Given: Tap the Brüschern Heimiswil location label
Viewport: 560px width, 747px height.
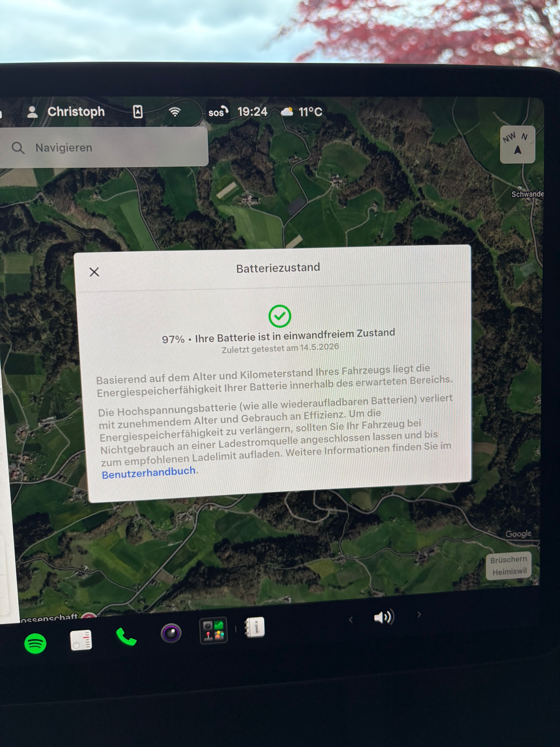Looking at the screenshot, I should click(509, 565).
